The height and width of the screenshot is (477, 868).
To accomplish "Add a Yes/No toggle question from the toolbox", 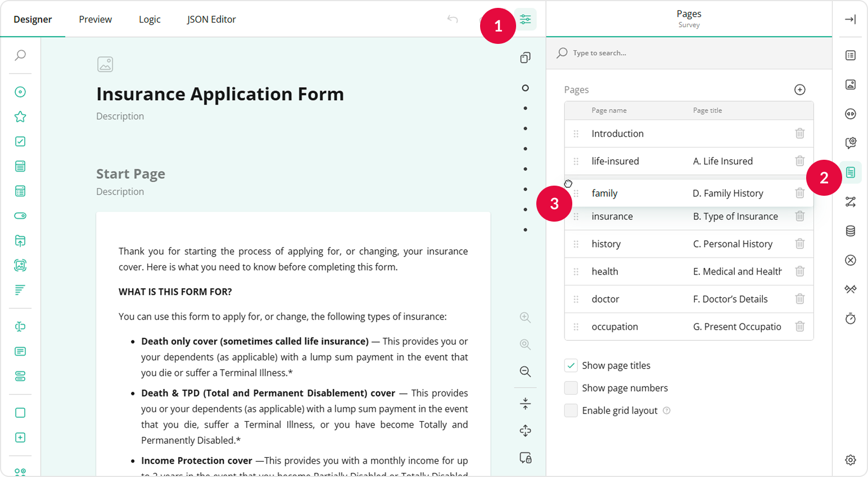I will pos(20,215).
